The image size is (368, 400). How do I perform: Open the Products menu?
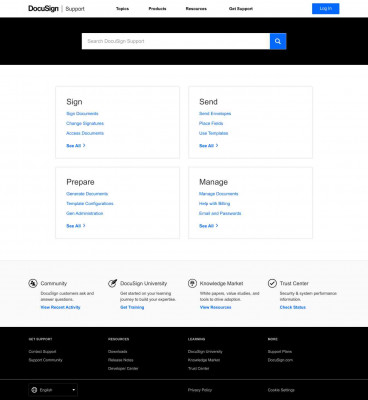157,9
